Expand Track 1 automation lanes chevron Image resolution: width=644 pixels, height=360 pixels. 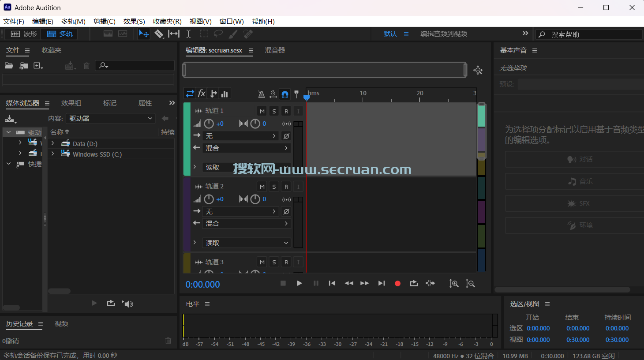[x=195, y=167]
